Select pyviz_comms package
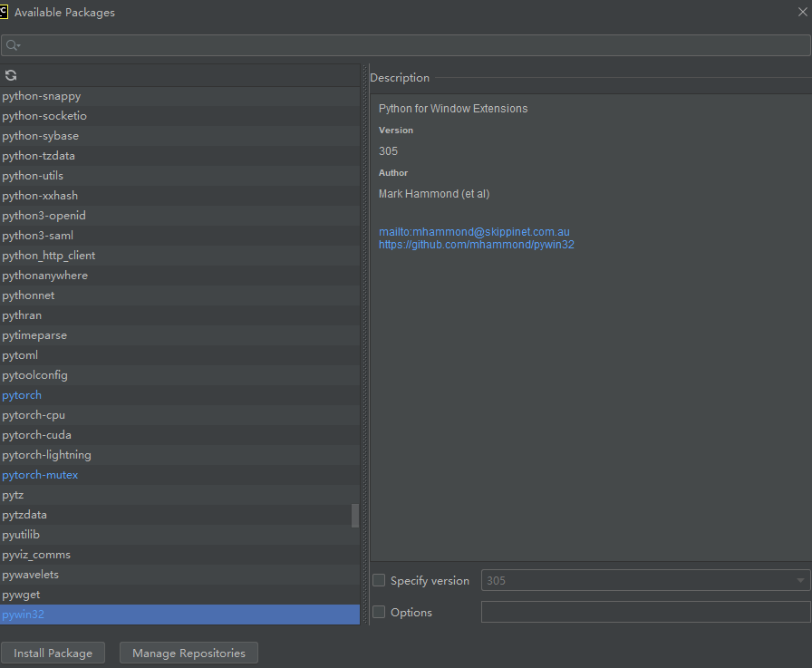812x668 pixels. pyautogui.click(x=179, y=555)
